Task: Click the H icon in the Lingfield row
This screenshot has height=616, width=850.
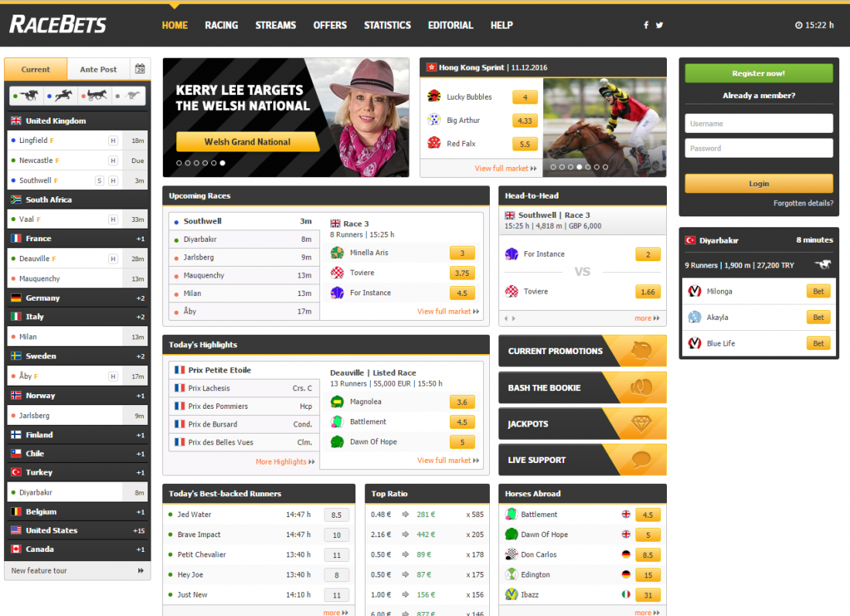Action: point(114,141)
